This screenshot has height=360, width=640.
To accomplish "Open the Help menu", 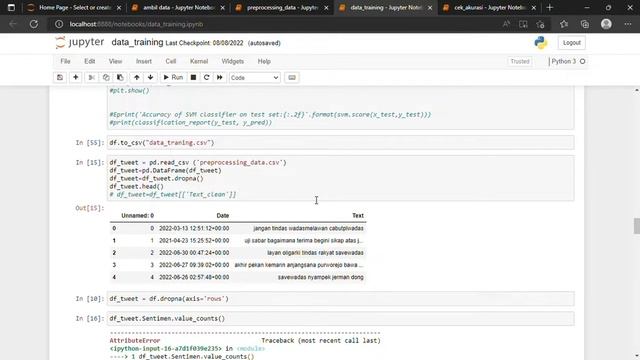I will pyautogui.click(x=264, y=61).
